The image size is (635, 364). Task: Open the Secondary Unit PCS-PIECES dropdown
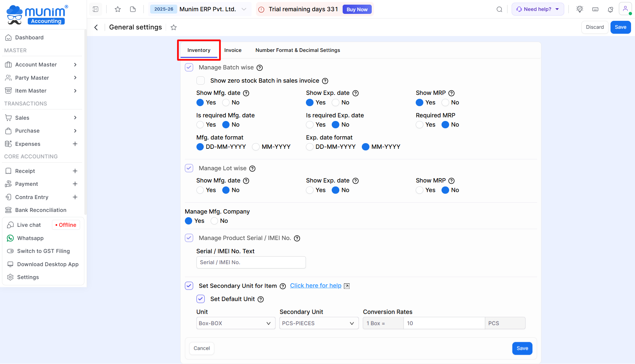tap(319, 323)
